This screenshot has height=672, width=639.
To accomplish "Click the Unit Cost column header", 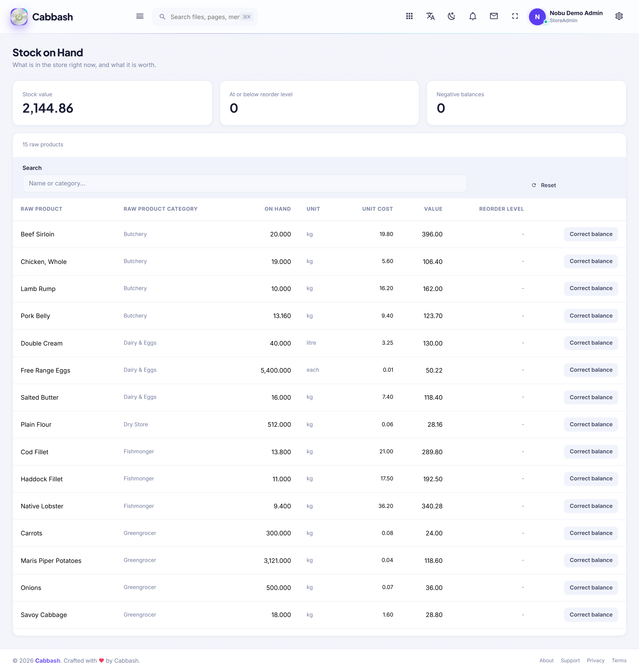I will tap(377, 209).
